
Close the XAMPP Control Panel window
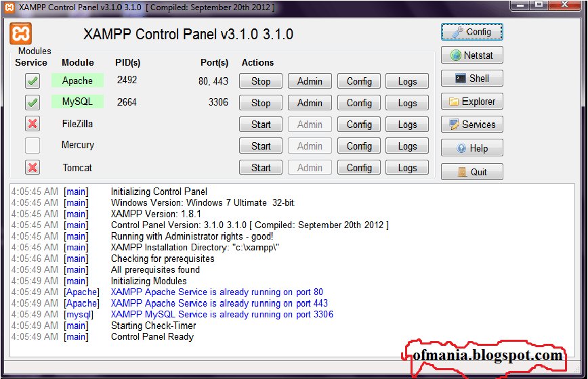click(565, 5)
